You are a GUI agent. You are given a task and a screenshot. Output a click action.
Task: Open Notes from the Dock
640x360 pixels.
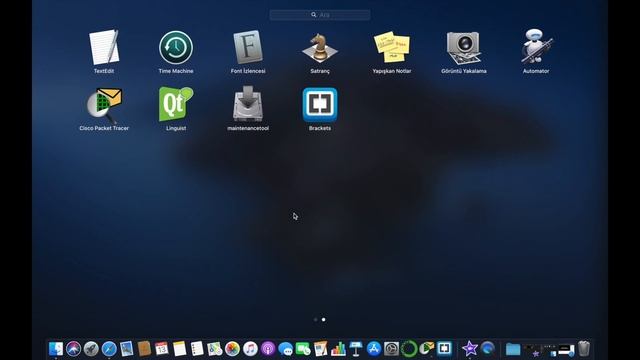pyautogui.click(x=180, y=349)
